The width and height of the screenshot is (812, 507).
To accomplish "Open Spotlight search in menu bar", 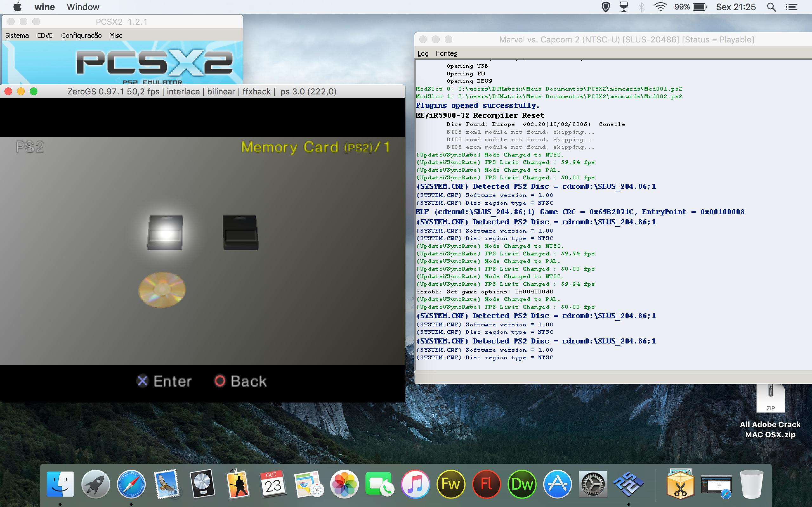I will (x=771, y=7).
